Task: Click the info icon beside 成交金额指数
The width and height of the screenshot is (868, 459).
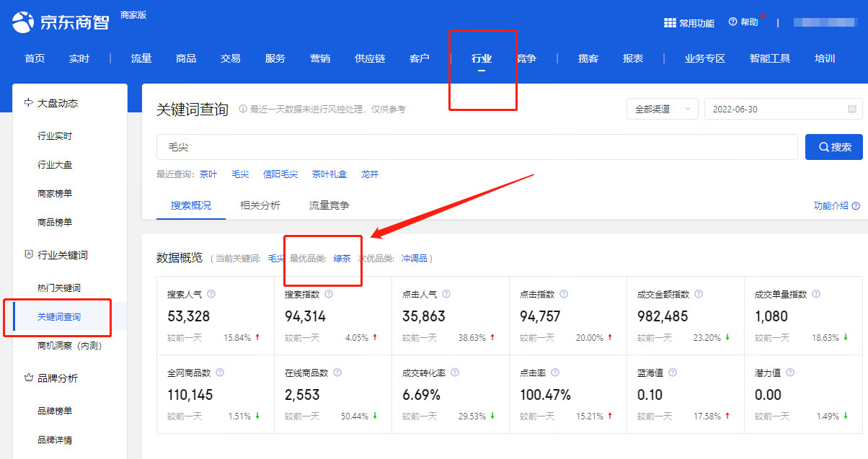Action: (699, 294)
